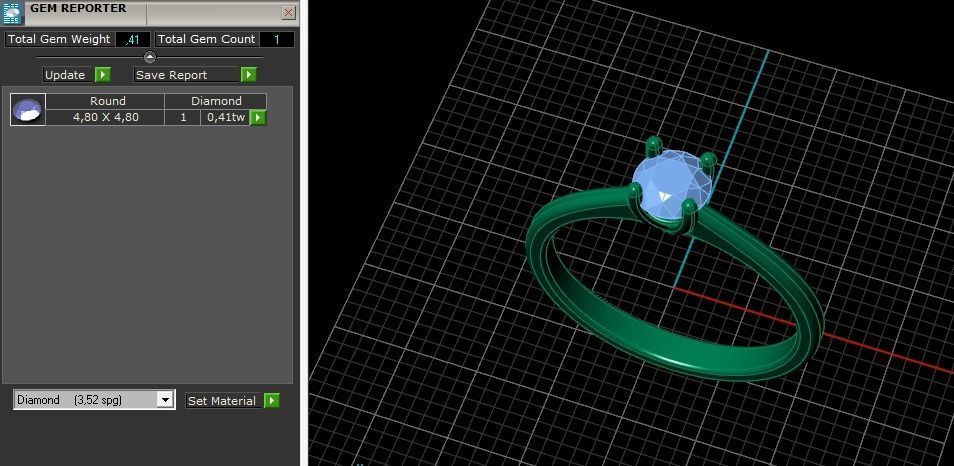Click the Total Gem Weight value field

pos(133,40)
